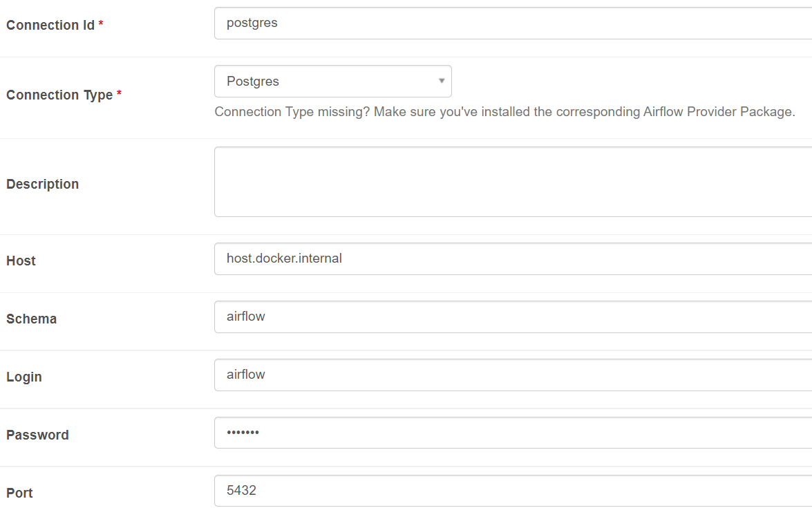Click the Description label
This screenshot has width=812, height=508.
[x=42, y=185]
